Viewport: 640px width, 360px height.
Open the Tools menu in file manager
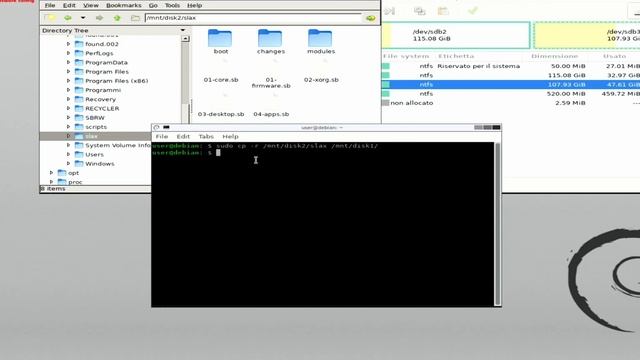(172, 5)
